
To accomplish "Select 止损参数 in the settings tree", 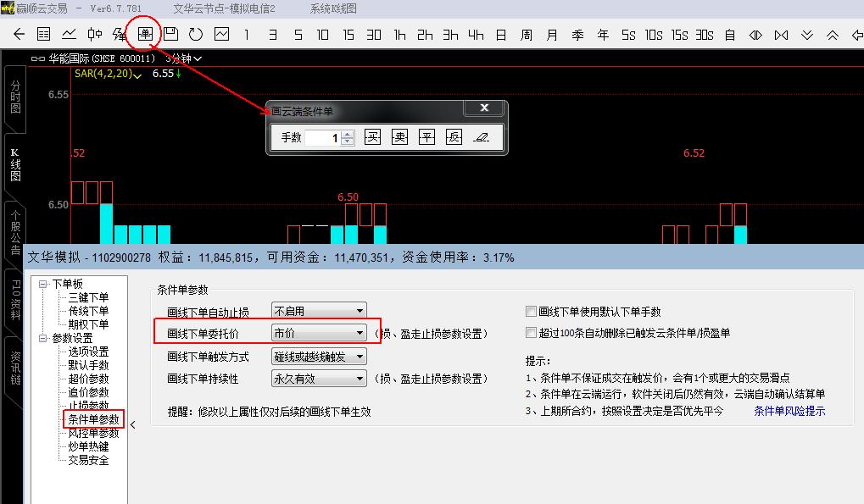I will click(88, 406).
